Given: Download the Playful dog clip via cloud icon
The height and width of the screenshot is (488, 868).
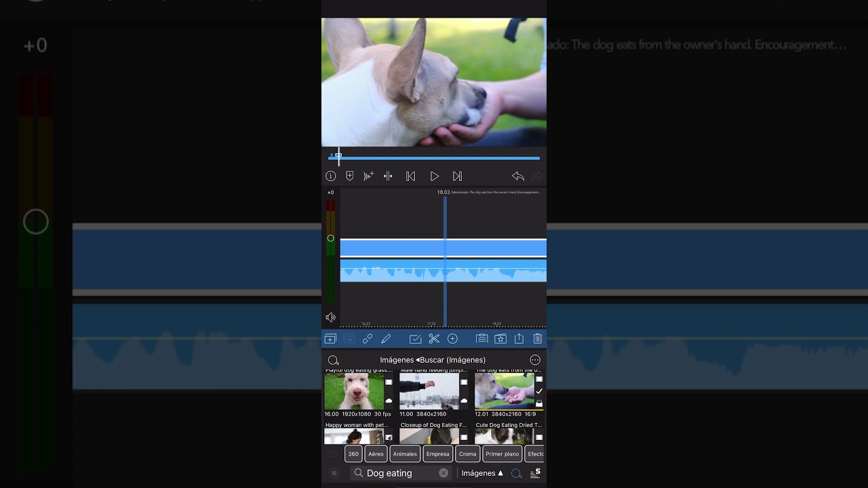Looking at the screenshot, I should coord(389,401).
